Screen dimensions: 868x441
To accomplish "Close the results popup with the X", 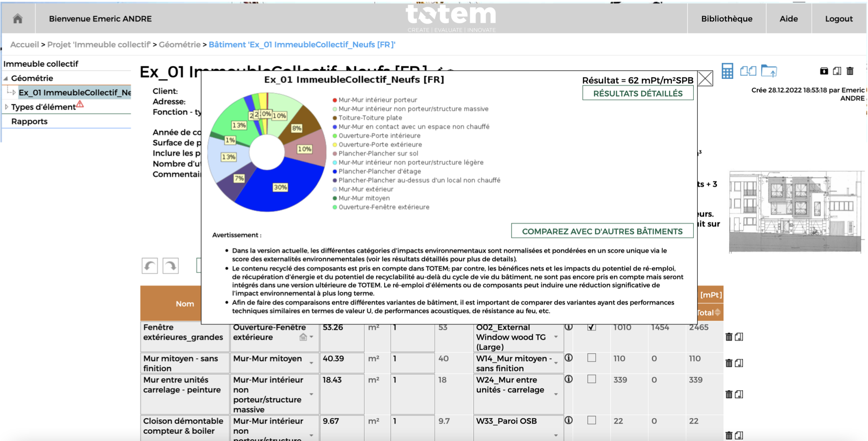I will pyautogui.click(x=705, y=79).
